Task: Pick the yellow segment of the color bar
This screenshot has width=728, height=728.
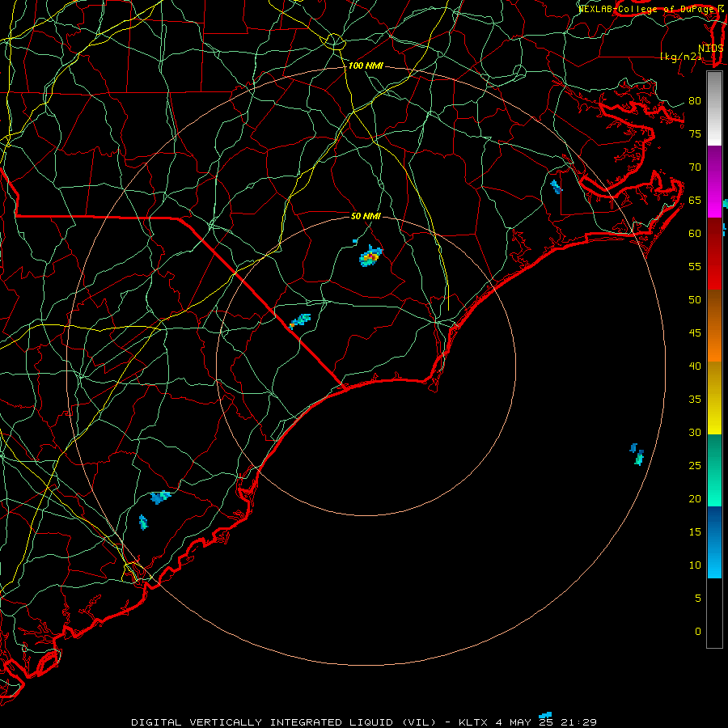Action: tap(714, 398)
